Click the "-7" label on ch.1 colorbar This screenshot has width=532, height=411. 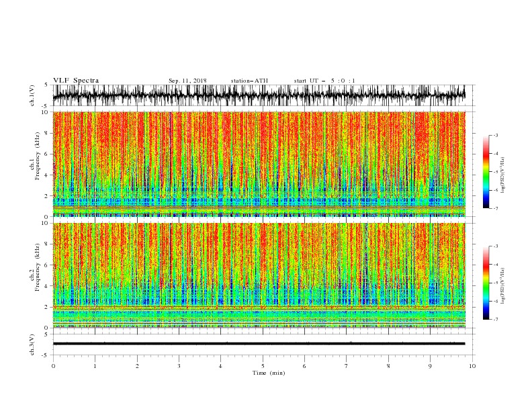pos(496,208)
